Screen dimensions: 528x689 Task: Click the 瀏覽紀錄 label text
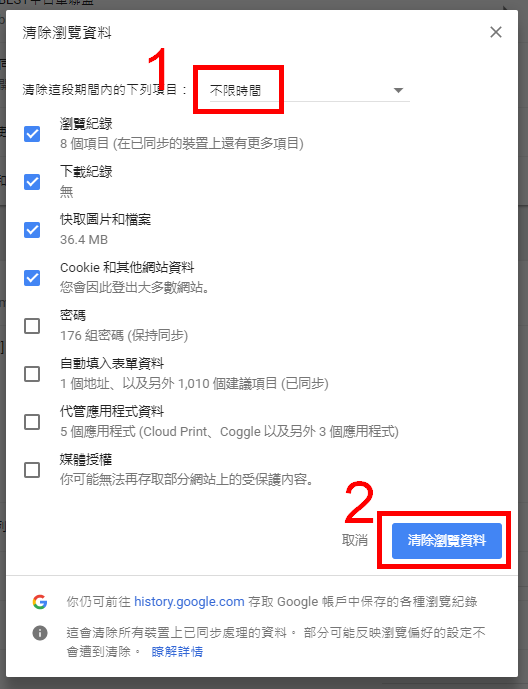point(86,124)
